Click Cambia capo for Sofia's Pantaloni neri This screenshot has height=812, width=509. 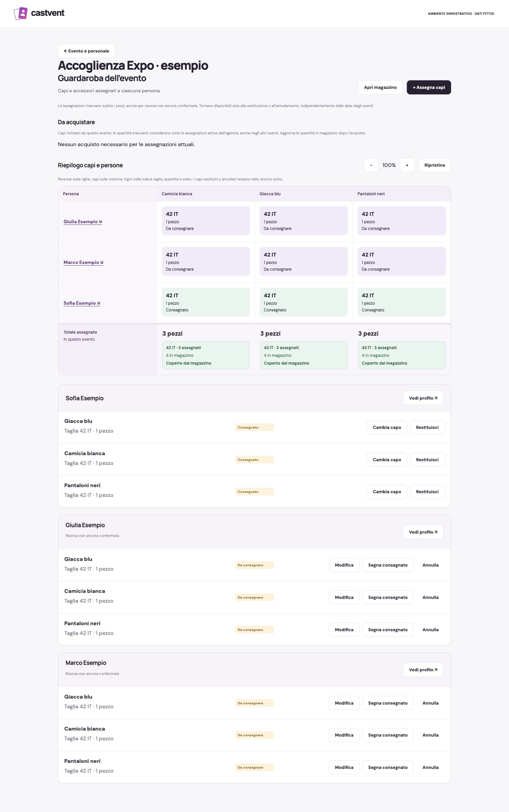[x=387, y=492]
